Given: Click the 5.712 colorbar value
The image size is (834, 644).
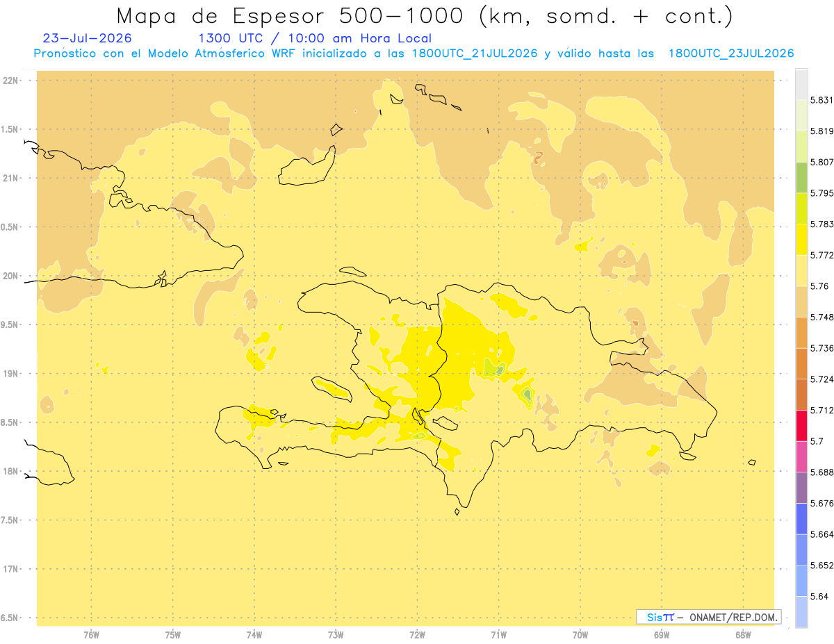Looking at the screenshot, I should click(821, 410).
